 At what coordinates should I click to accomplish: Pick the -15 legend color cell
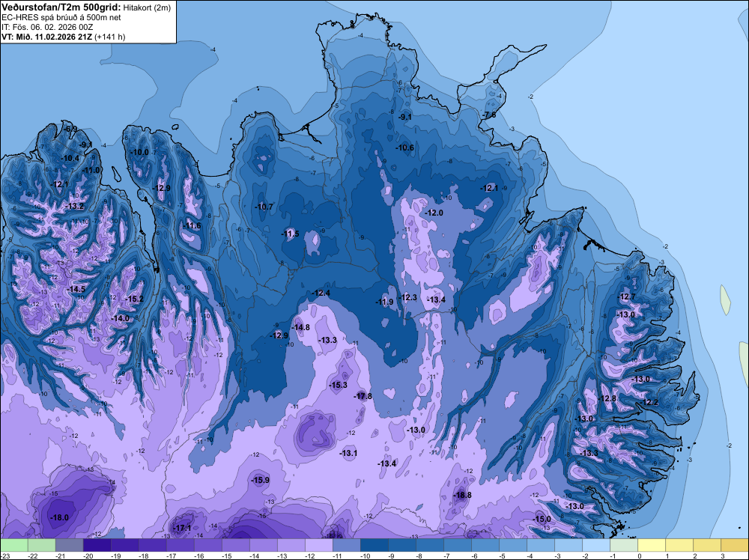point(235,545)
